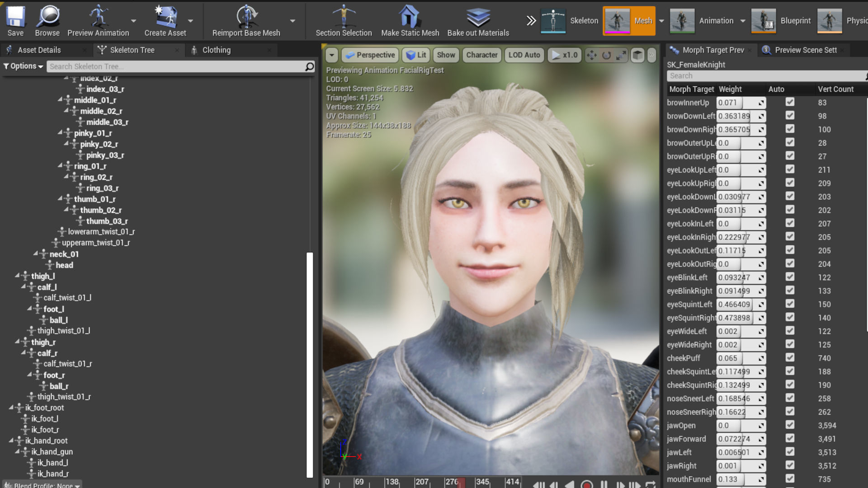The width and height of the screenshot is (868, 488).
Task: Open the x1.0 playback speed menu
Action: pos(564,55)
